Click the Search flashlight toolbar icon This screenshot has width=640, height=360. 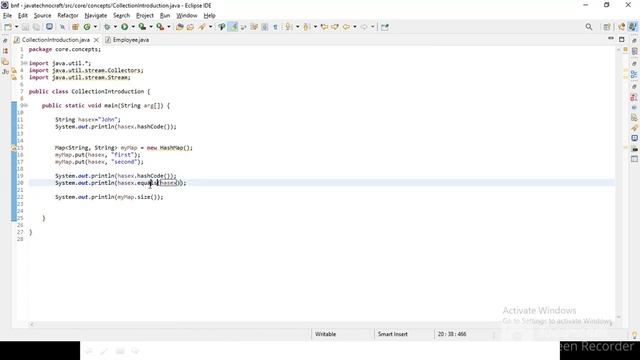point(202,27)
